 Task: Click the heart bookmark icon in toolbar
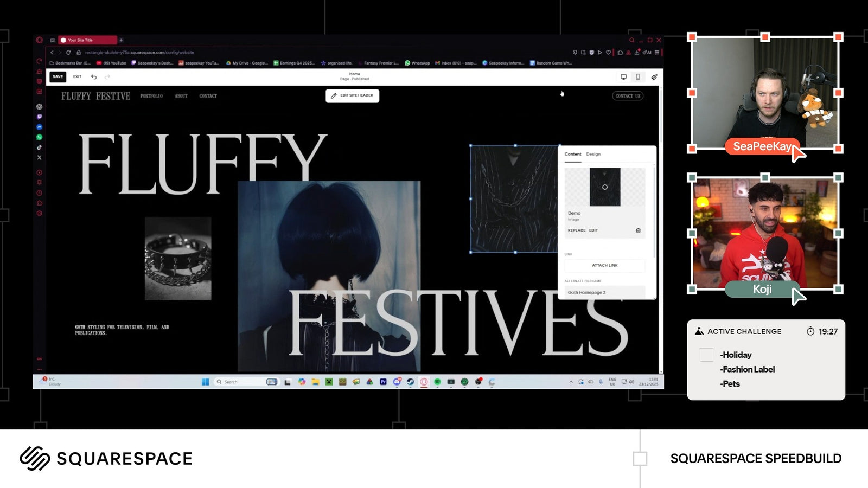tap(608, 53)
